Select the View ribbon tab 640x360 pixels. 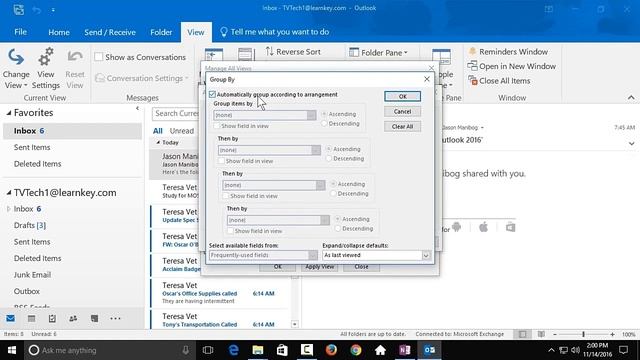(196, 32)
